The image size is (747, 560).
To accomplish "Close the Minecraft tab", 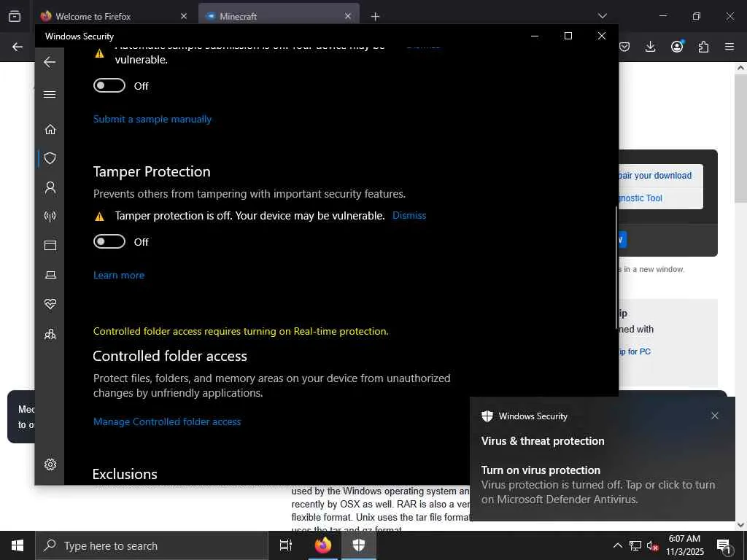I will 348,16.
